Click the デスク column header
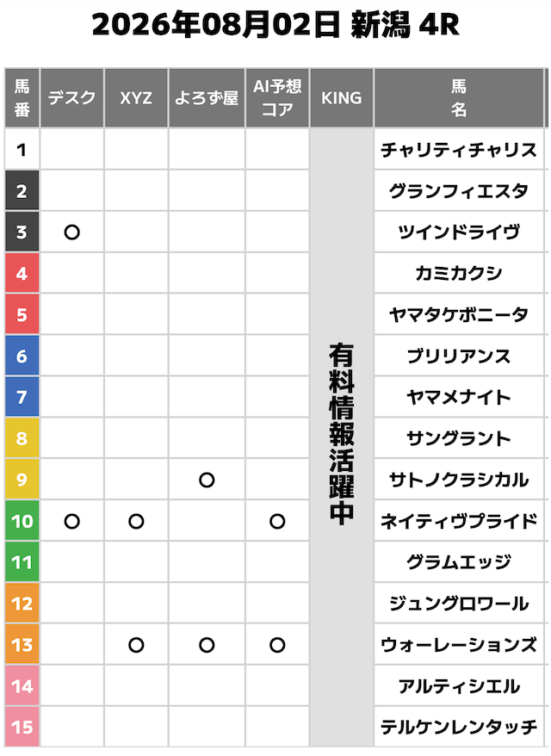 click(x=71, y=98)
